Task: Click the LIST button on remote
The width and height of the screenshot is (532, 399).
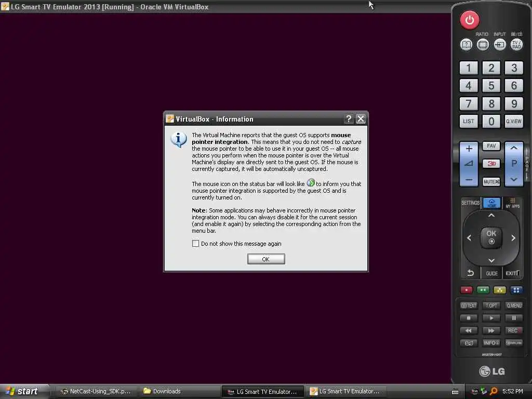Action: click(469, 122)
